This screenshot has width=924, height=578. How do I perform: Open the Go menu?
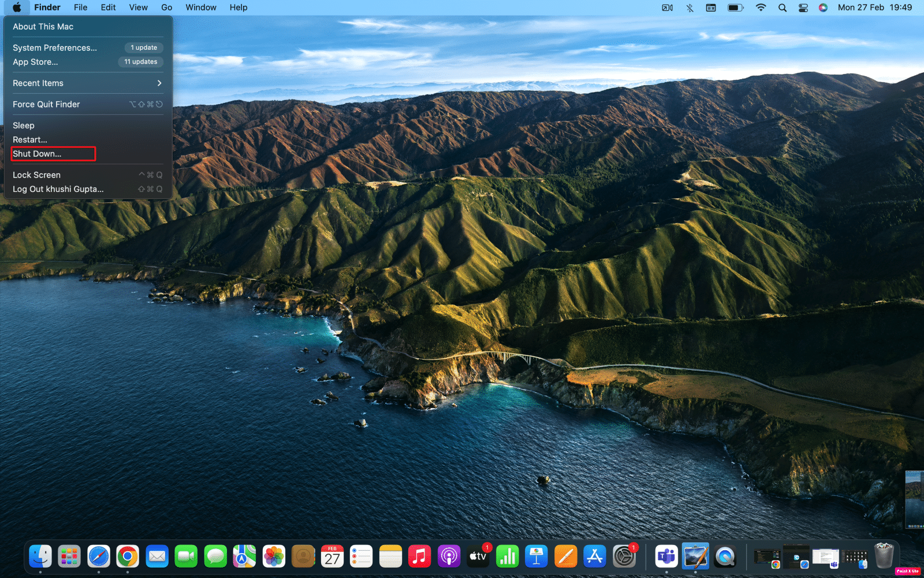click(x=167, y=8)
